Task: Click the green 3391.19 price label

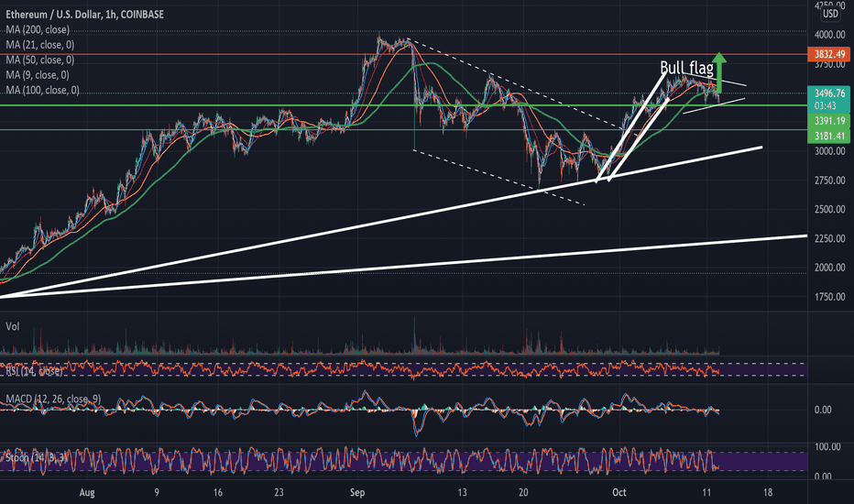Action: (x=829, y=121)
